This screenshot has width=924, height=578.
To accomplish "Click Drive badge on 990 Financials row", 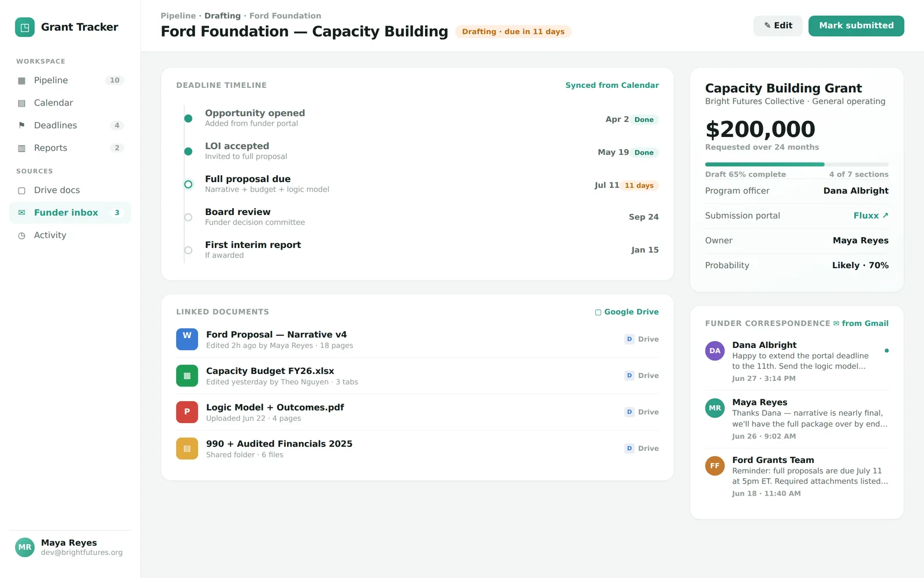I will [642, 449].
